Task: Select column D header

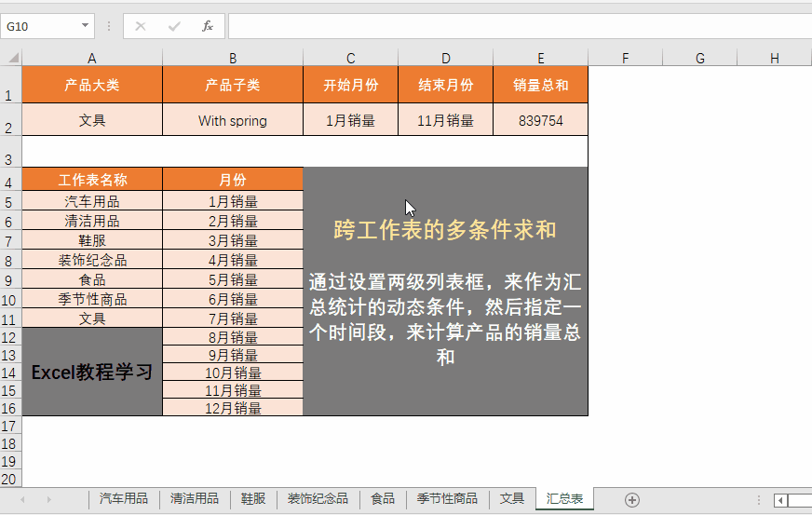Action: 445,58
